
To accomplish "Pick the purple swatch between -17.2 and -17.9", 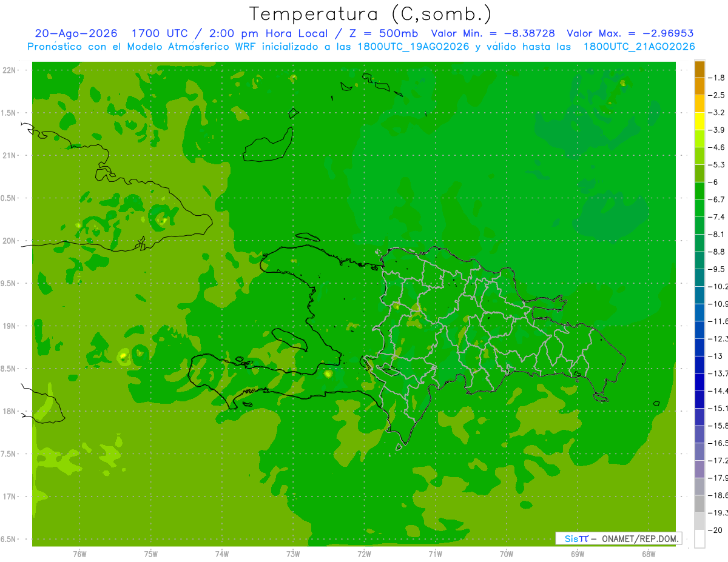I will coord(699,469).
